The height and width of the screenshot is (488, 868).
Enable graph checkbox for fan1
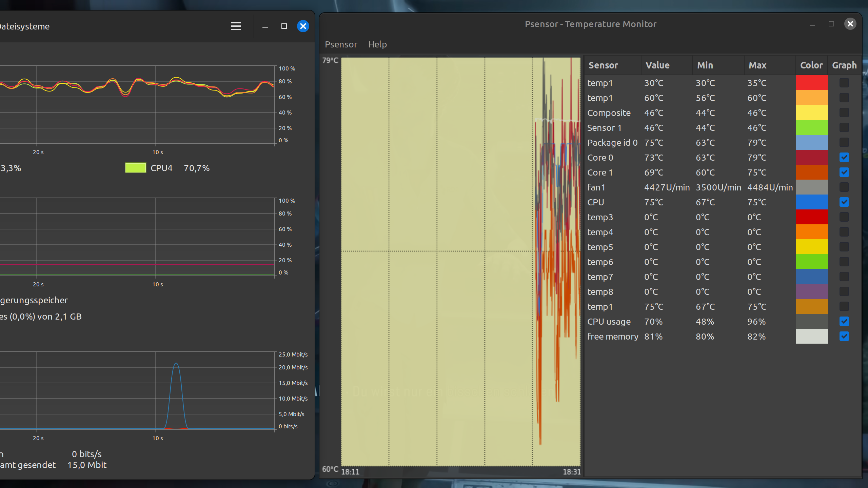tap(844, 187)
